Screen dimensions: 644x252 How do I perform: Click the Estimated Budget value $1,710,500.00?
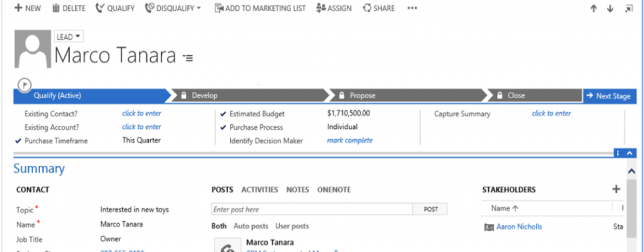coord(349,114)
